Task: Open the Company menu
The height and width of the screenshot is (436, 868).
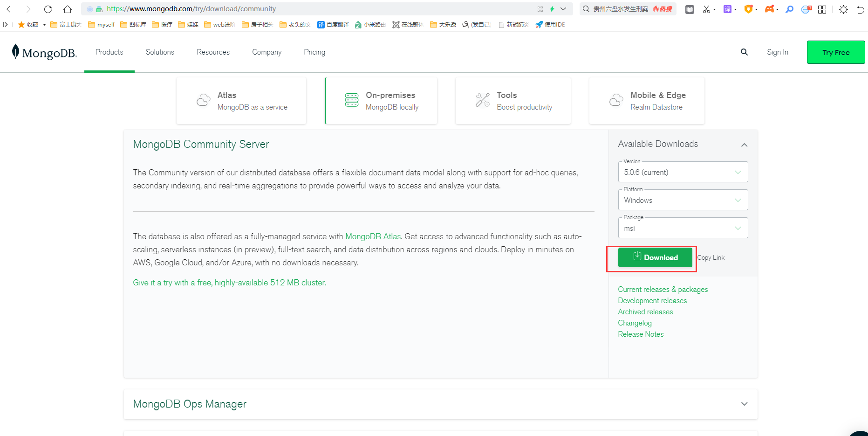Action: [x=267, y=52]
